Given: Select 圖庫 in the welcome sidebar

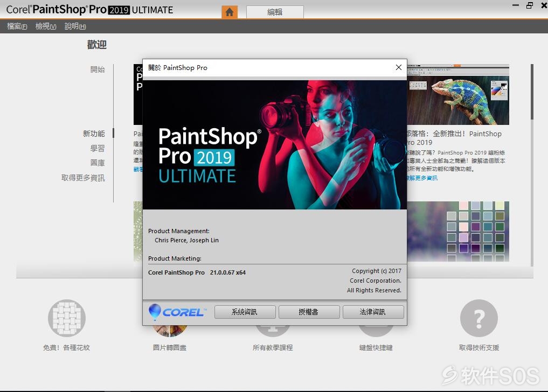Looking at the screenshot, I should (x=98, y=163).
